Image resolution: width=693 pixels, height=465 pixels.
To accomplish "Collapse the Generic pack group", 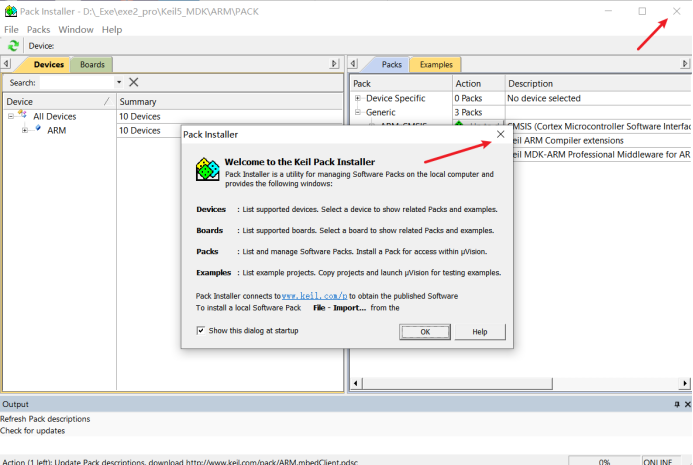I will (x=358, y=112).
